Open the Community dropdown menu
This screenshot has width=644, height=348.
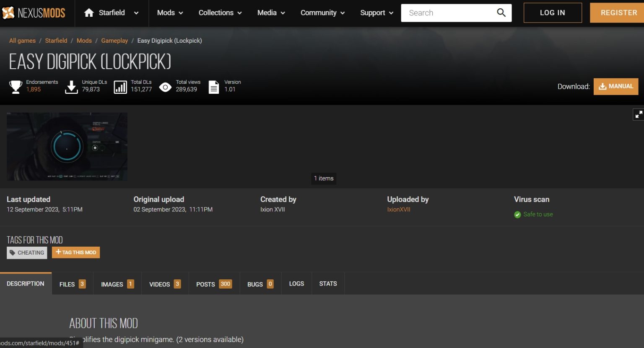coord(319,13)
